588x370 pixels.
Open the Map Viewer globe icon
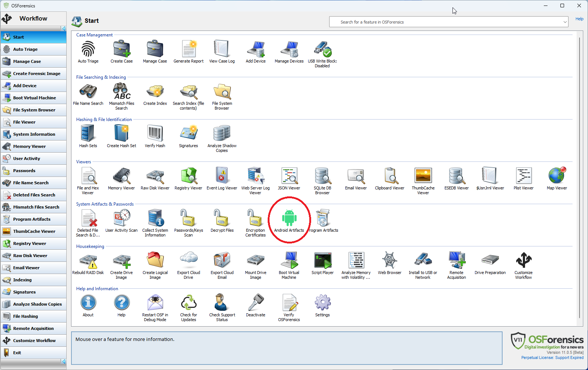[x=556, y=176]
